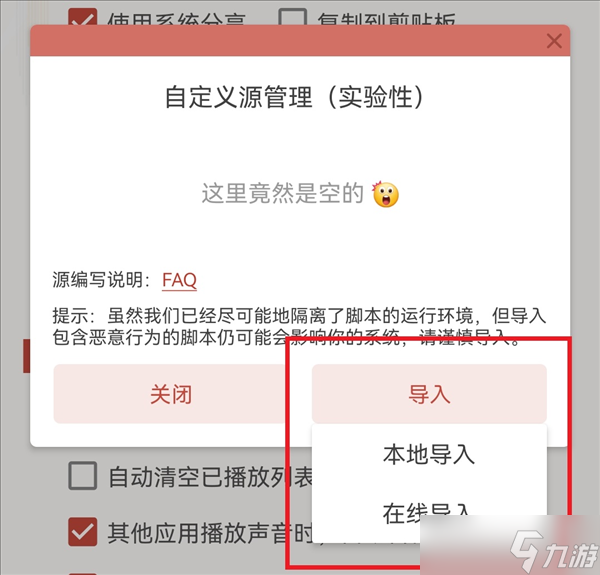The width and height of the screenshot is (600, 575).
Task: Click the 其他应用播放声音时 label text
Action: pyautogui.click(x=210, y=533)
